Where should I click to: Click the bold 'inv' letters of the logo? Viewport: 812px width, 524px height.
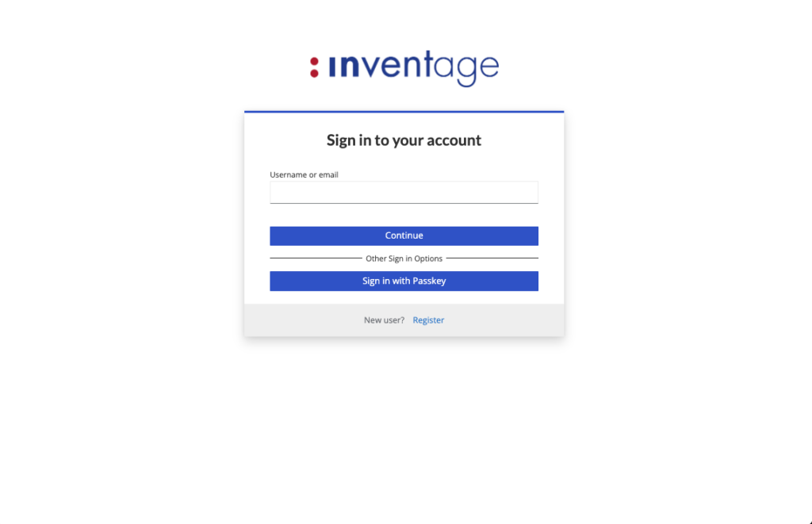[x=354, y=66]
